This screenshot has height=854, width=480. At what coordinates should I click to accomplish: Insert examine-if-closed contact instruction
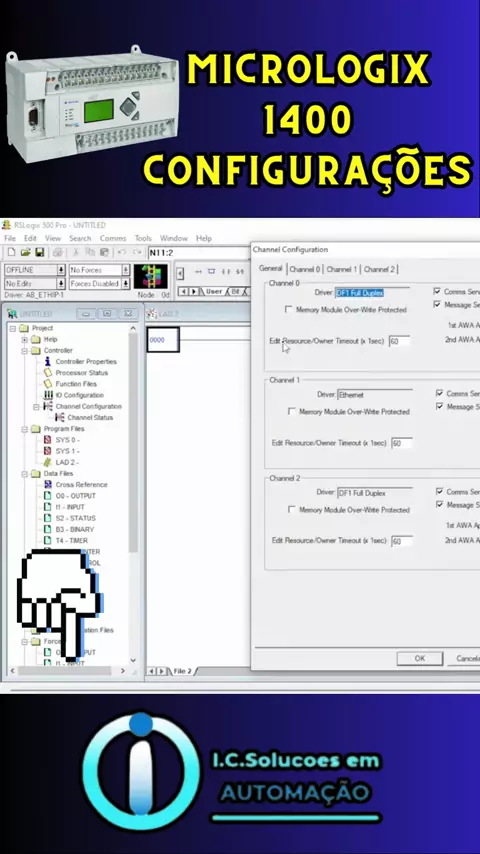click(226, 271)
